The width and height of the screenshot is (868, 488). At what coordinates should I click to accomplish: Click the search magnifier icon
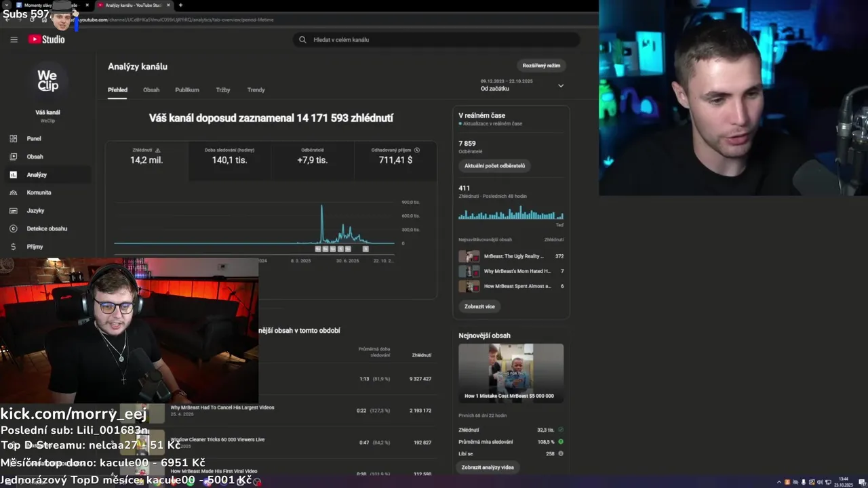302,40
